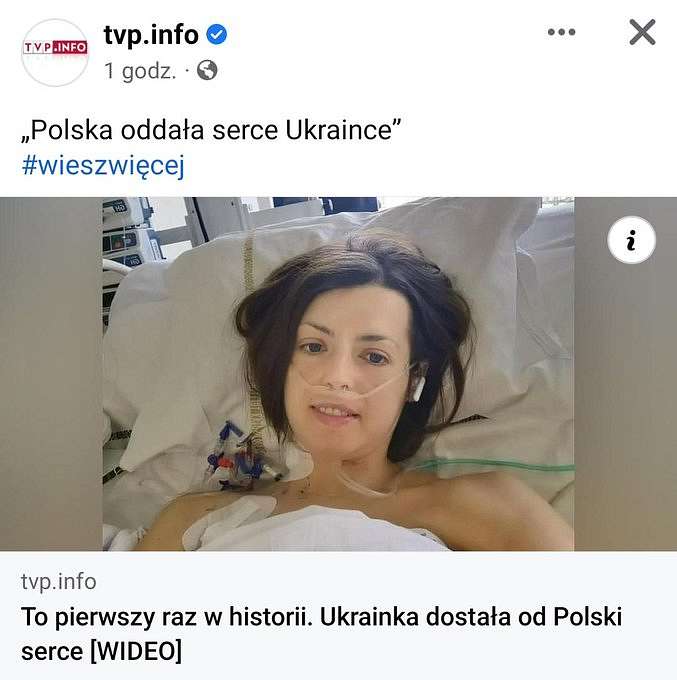
Task: Open the #wieszwięcej hashtag
Action: point(103,165)
